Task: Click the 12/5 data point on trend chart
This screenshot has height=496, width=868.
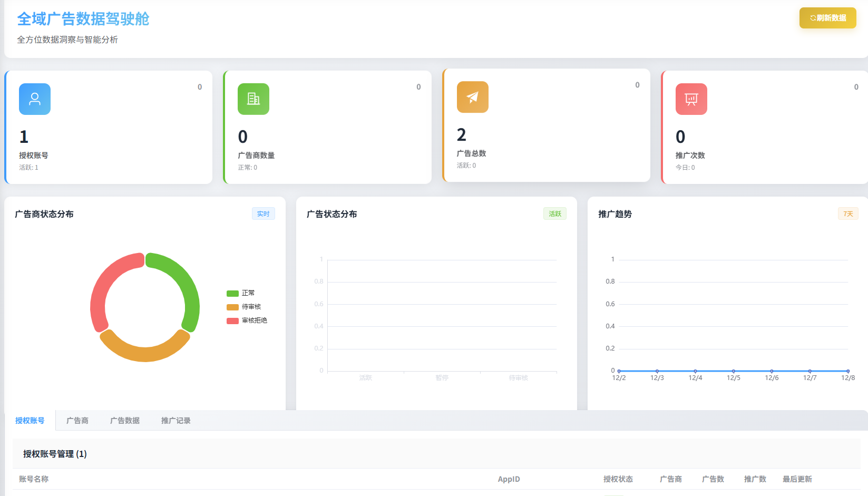Action: pyautogui.click(x=734, y=371)
